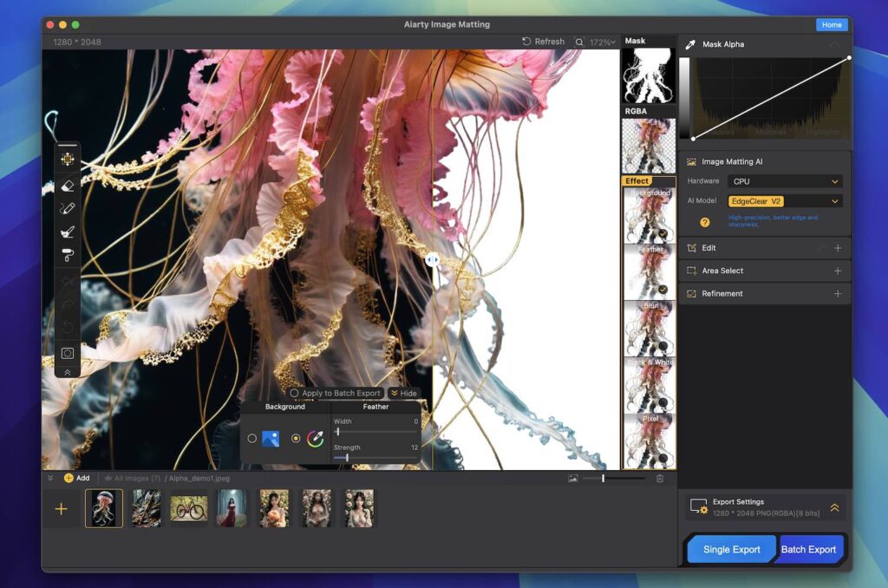Click the Add label in filmstrip bar
888x588 pixels.
pos(82,478)
